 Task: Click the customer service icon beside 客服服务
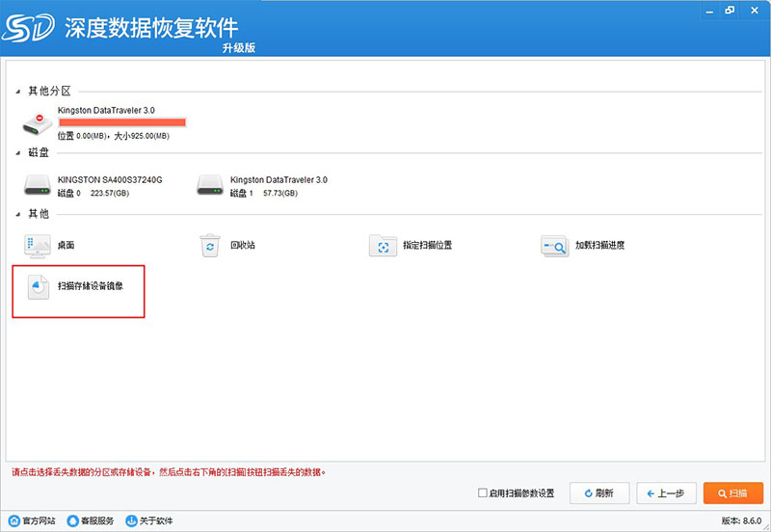pos(73,520)
